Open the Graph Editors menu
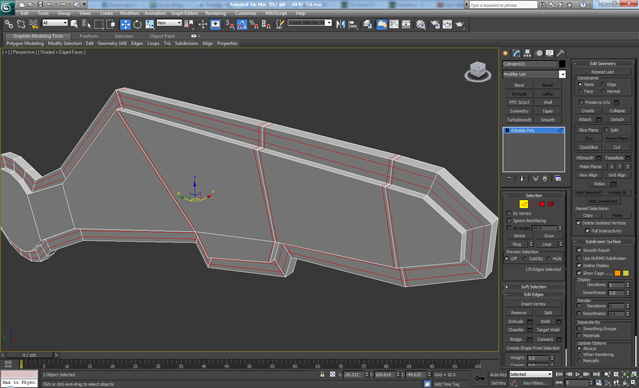 184,13
